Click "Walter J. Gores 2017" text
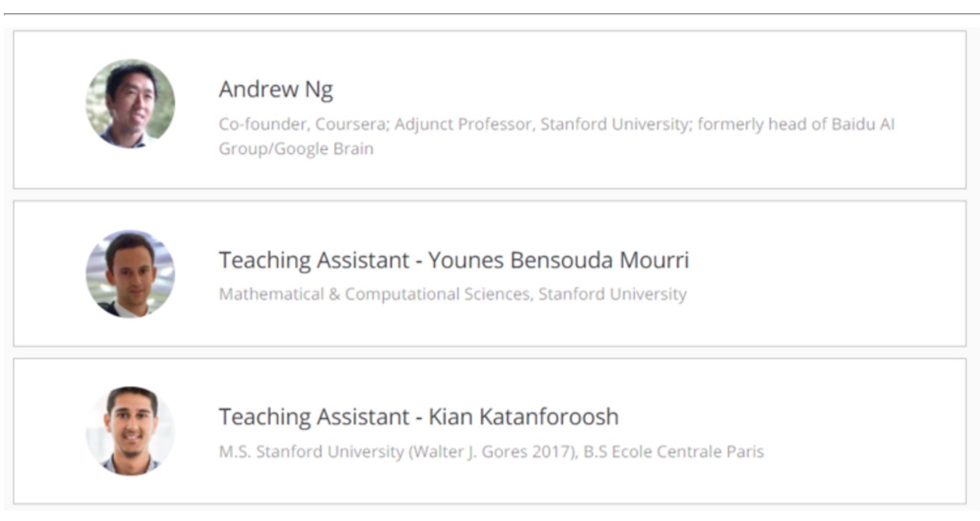The height and width of the screenshot is (521, 980). point(493,452)
